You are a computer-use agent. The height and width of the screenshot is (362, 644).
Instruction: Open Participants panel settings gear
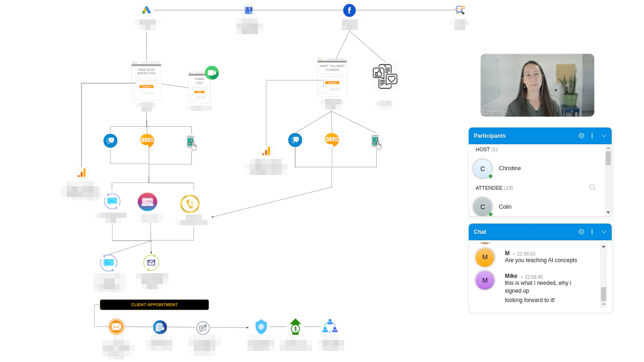coord(581,136)
